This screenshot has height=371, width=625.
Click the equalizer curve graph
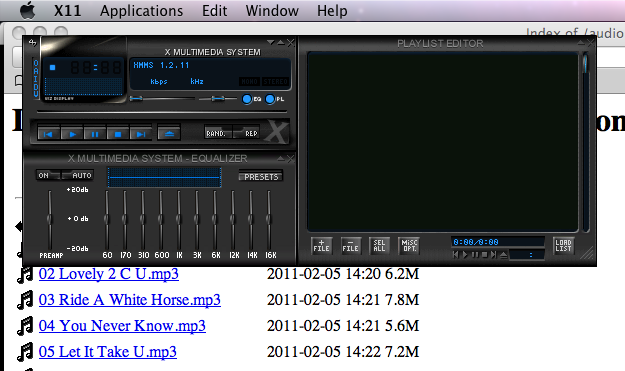pos(164,177)
